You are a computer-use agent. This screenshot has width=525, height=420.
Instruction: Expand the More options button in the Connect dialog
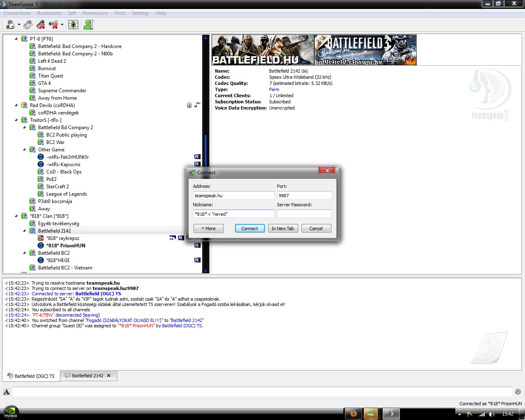click(x=208, y=228)
